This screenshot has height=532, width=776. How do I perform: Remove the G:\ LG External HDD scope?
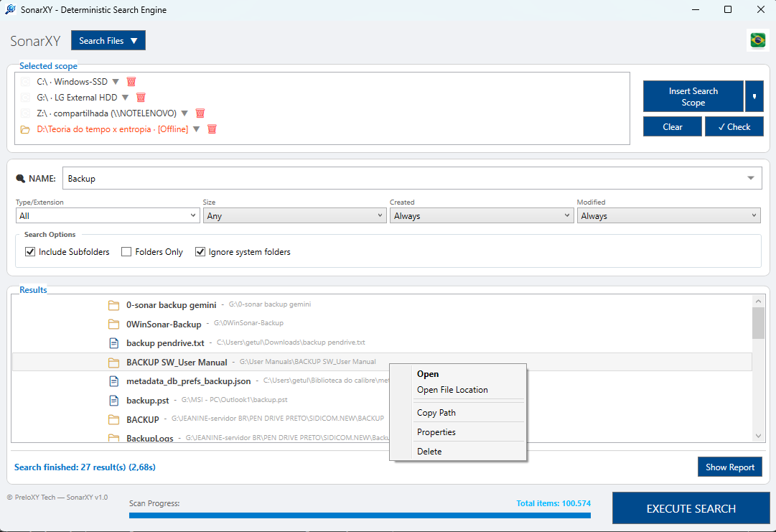click(141, 98)
